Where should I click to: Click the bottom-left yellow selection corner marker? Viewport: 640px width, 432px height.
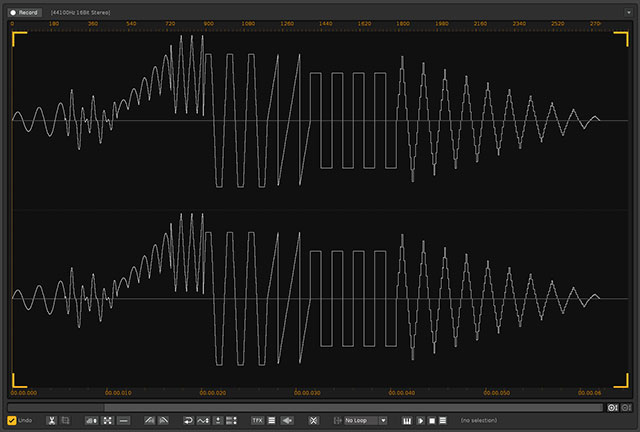click(x=20, y=380)
